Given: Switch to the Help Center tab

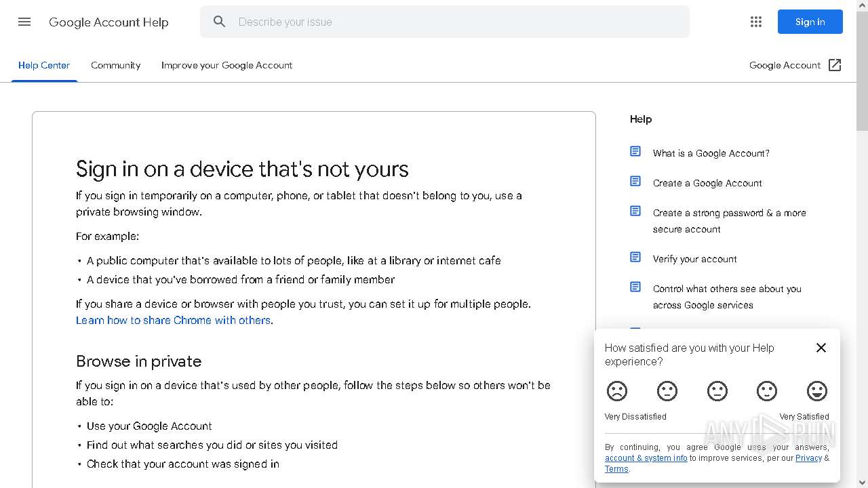Looking at the screenshot, I should [44, 65].
